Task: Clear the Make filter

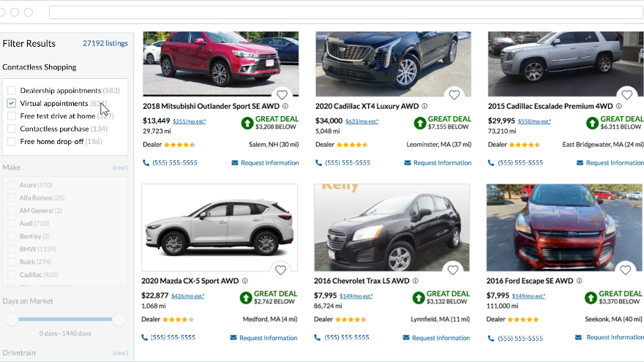Action: point(120,167)
